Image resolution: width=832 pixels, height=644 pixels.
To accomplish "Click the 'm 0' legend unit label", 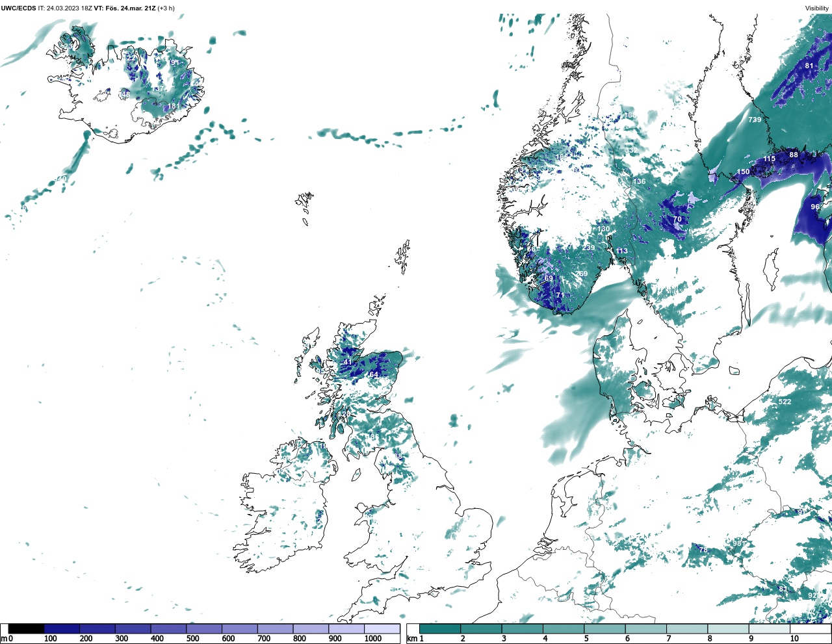I will pyautogui.click(x=6, y=639).
